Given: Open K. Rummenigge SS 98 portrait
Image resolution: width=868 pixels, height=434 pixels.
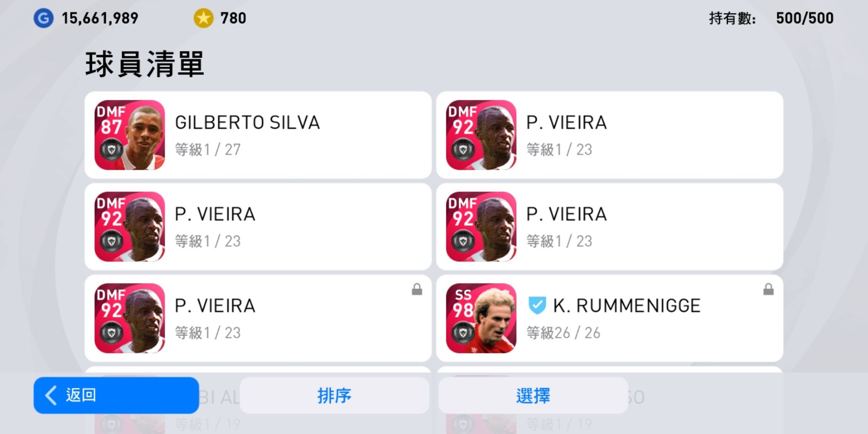Looking at the screenshot, I should (x=481, y=318).
